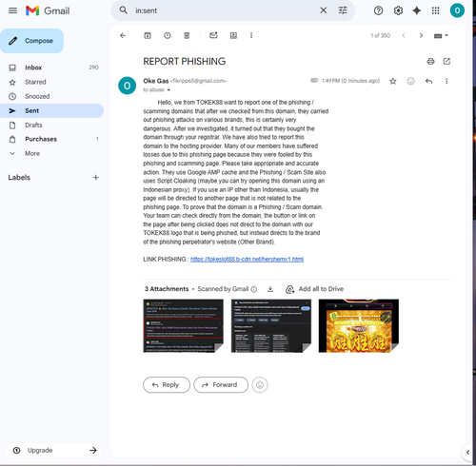Click the REPORT PHISHING subject heading

click(x=185, y=61)
